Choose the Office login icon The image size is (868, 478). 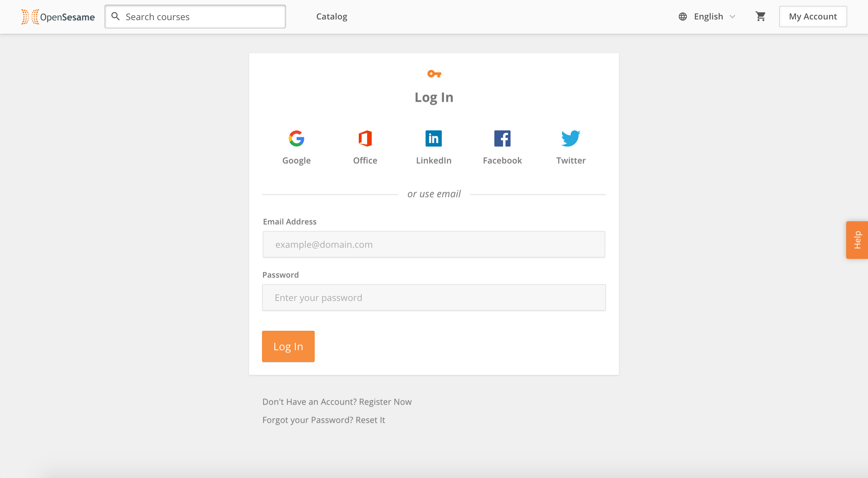click(365, 138)
